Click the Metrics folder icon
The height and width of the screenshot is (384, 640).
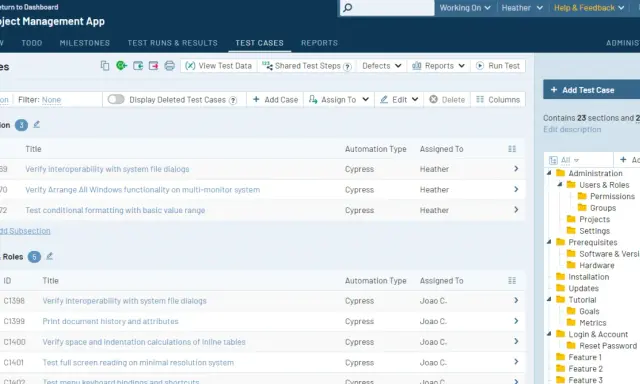pyautogui.click(x=571, y=322)
